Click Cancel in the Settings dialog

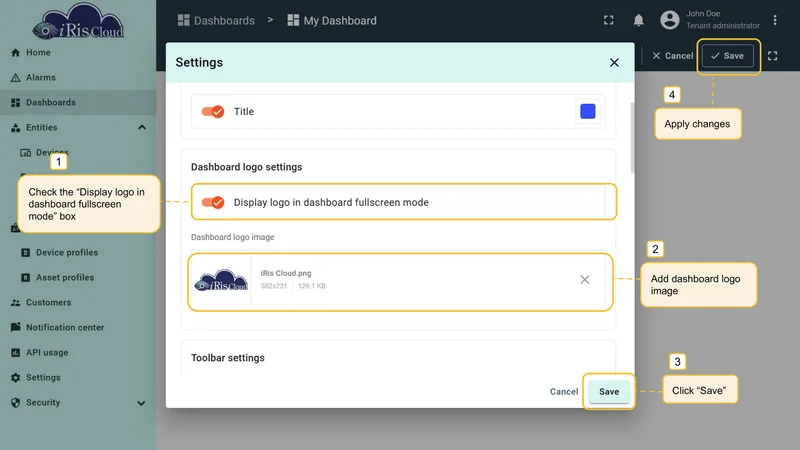pyautogui.click(x=564, y=391)
